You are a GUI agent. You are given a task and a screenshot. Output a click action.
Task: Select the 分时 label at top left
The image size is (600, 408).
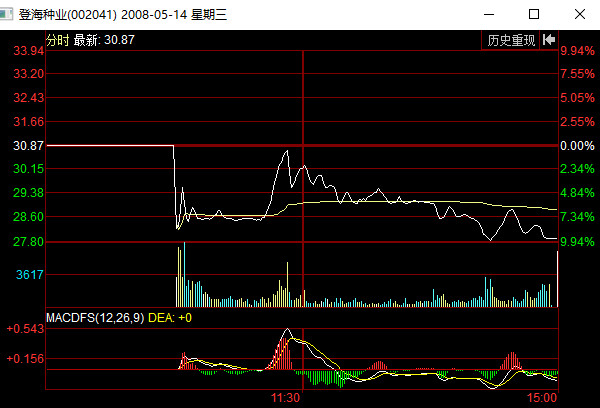coord(58,40)
